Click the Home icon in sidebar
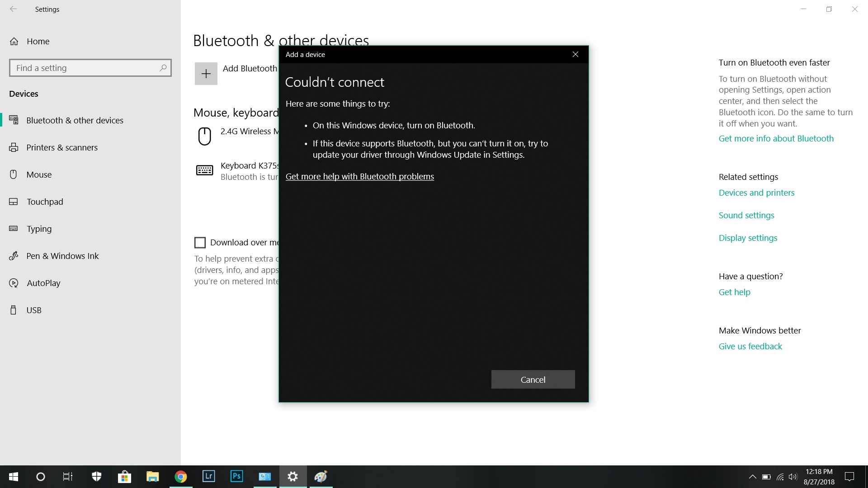Screen dimensions: 868x488 (x=14, y=41)
